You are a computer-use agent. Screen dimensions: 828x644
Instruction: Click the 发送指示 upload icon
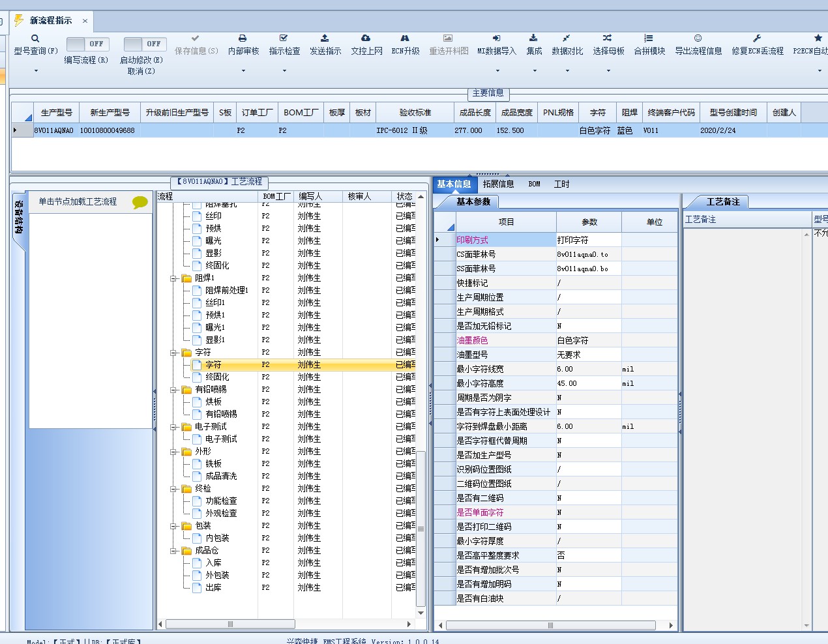[325, 38]
